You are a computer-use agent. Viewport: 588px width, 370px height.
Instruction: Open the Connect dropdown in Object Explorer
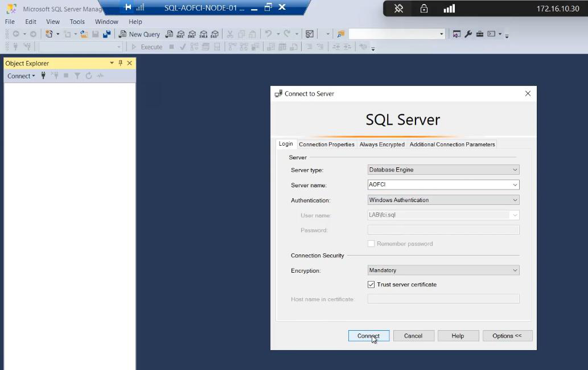tap(21, 76)
